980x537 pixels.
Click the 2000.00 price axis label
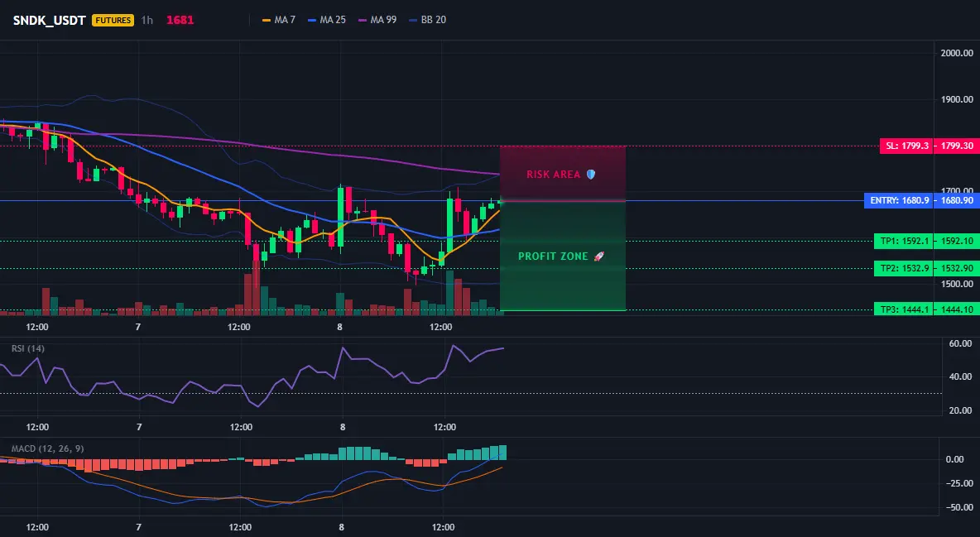(957, 53)
